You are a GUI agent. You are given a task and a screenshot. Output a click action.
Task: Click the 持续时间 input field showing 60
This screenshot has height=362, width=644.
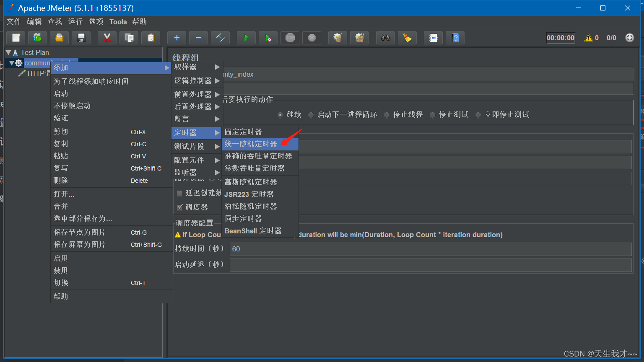tap(431, 249)
